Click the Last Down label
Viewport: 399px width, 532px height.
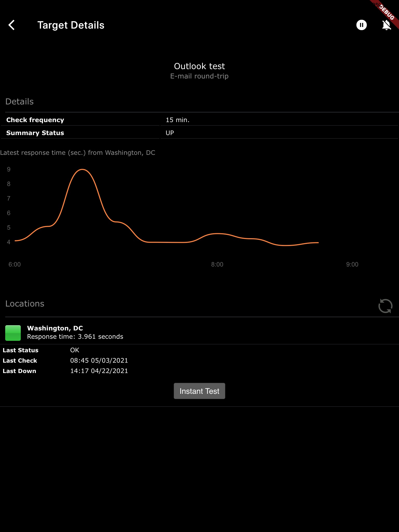[19, 371]
